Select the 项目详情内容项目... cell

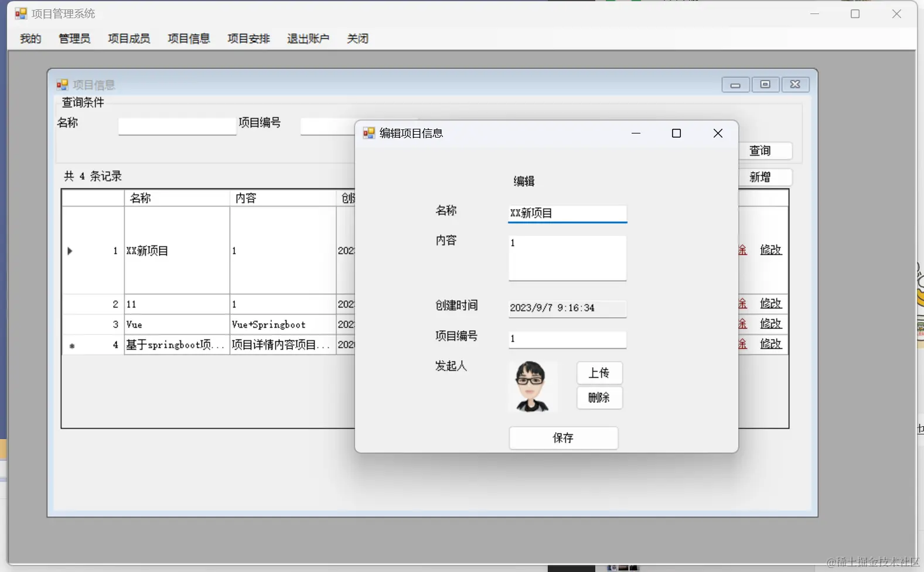tap(283, 345)
